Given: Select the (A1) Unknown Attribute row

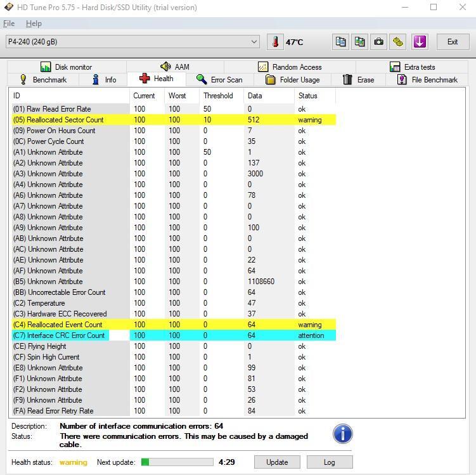Looking at the screenshot, I should tap(174, 152).
